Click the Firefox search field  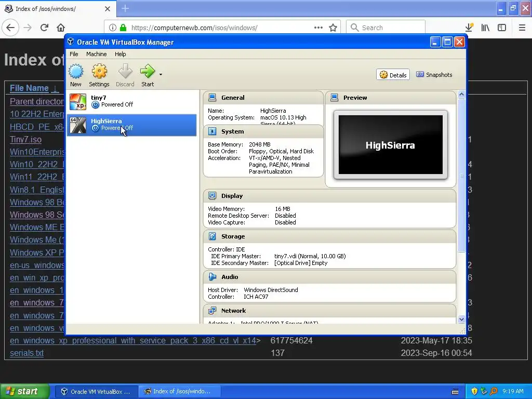coord(386,28)
